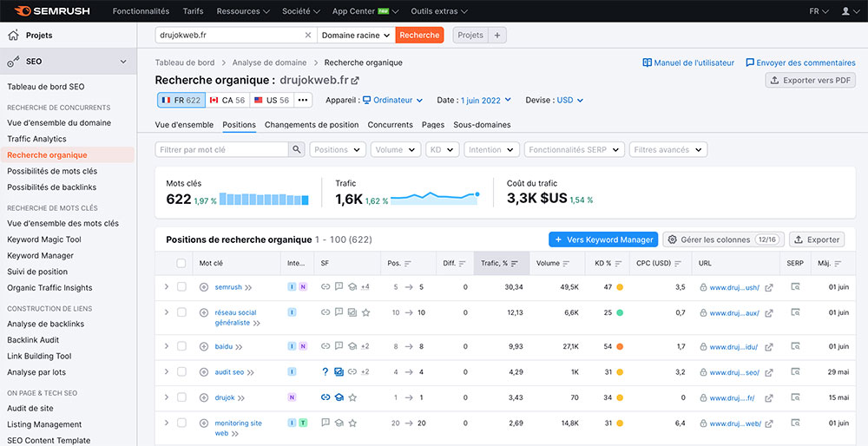Switch to Changements de position tab
This screenshot has width=868, height=446.
tap(312, 125)
